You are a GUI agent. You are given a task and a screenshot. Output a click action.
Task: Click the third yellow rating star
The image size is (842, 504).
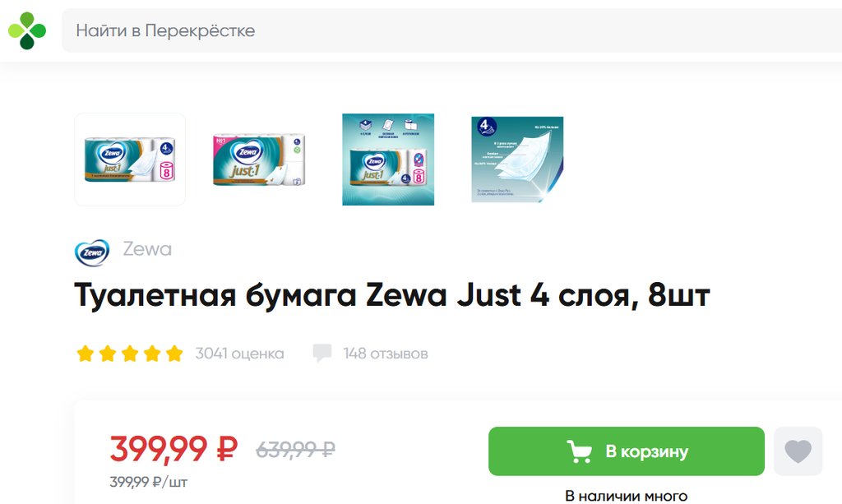(130, 354)
